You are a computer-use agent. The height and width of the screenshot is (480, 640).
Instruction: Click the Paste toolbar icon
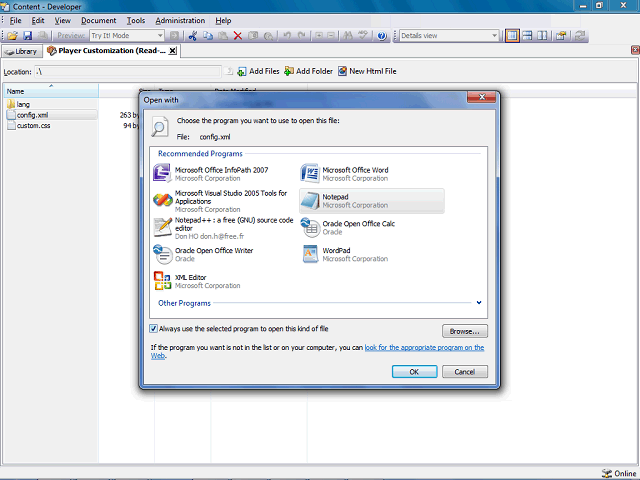[223, 36]
